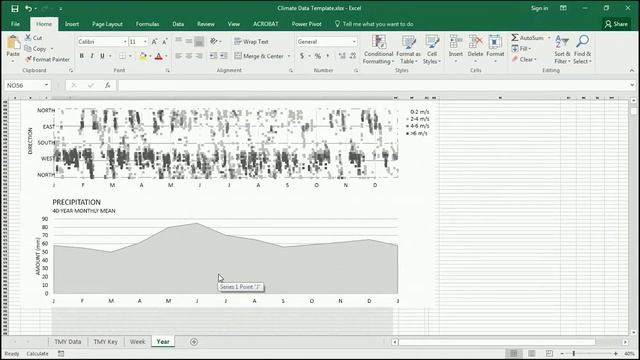Toggle Bold formatting
Viewport: 640px width, 360px height.
pyautogui.click(x=82, y=56)
